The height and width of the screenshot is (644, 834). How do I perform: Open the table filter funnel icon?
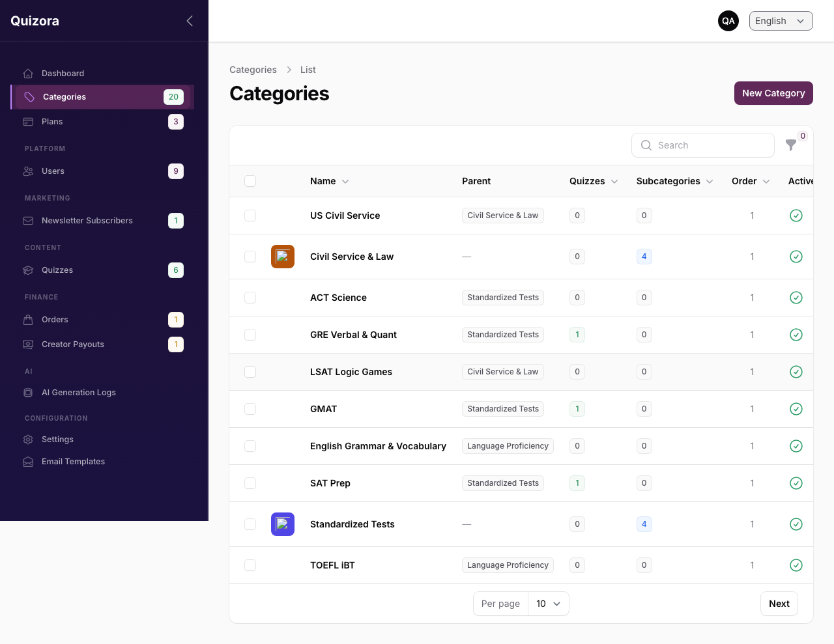(x=791, y=145)
